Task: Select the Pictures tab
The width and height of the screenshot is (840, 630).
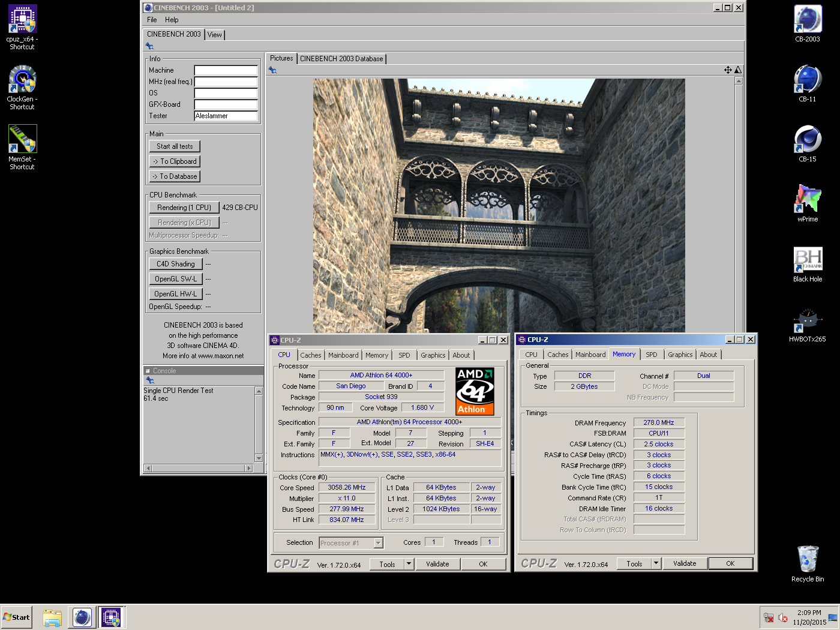Action: [x=281, y=58]
